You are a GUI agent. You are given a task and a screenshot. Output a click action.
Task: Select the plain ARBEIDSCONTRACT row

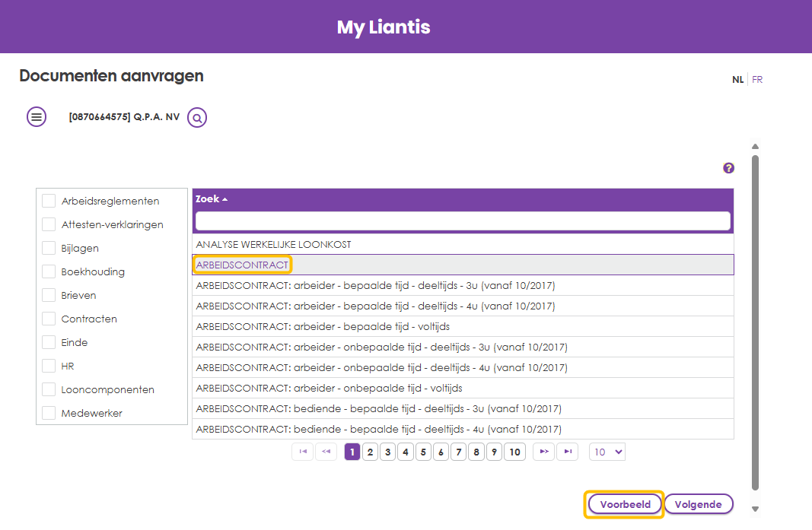coord(463,265)
